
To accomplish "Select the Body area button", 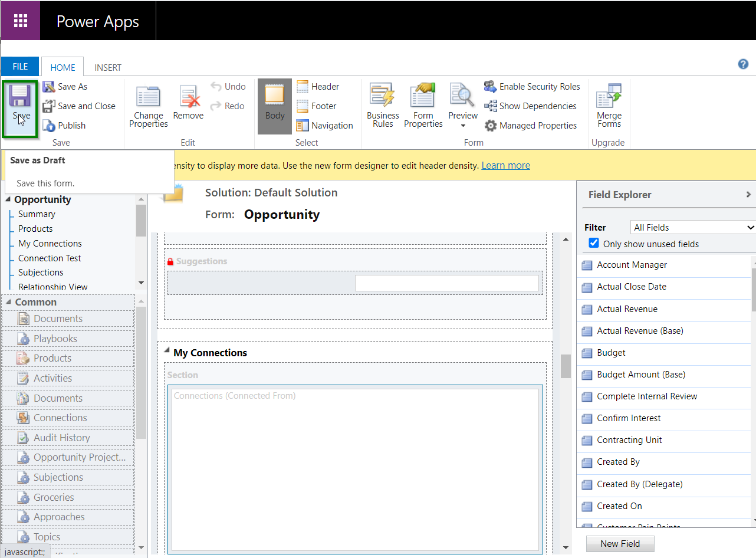I will pos(275,106).
